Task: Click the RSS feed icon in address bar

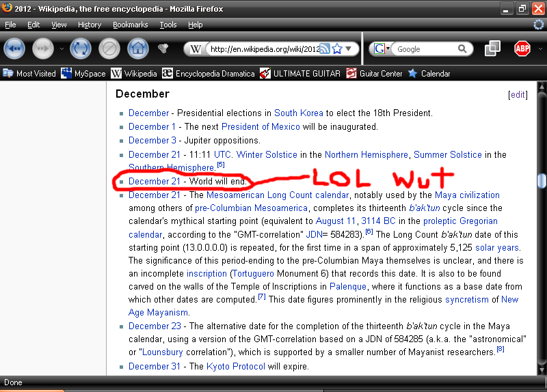Action: (x=325, y=49)
